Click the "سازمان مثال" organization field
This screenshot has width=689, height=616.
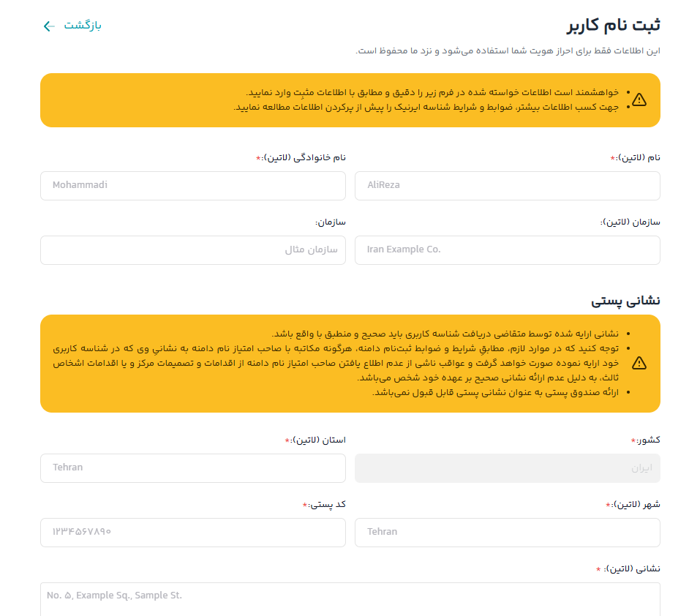pos(193,250)
